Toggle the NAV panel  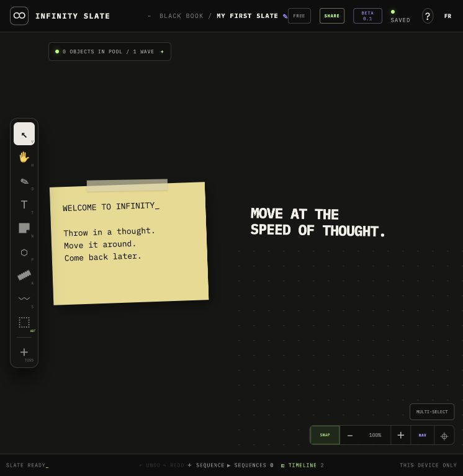coord(422,435)
